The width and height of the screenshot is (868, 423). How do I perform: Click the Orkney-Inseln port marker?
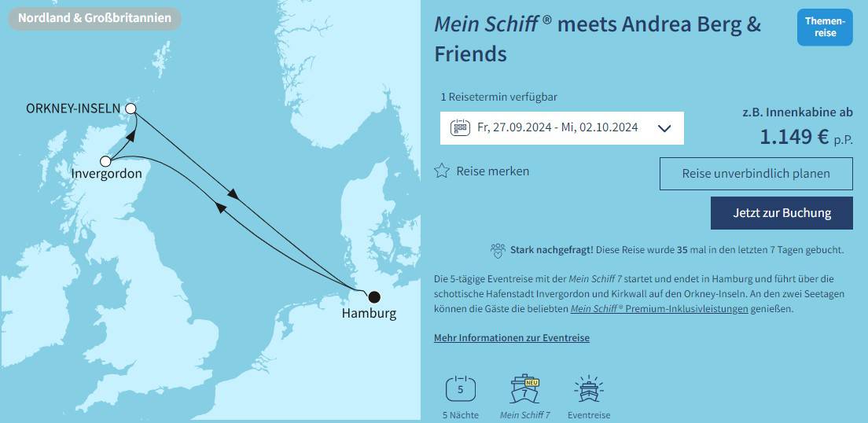coord(131,109)
